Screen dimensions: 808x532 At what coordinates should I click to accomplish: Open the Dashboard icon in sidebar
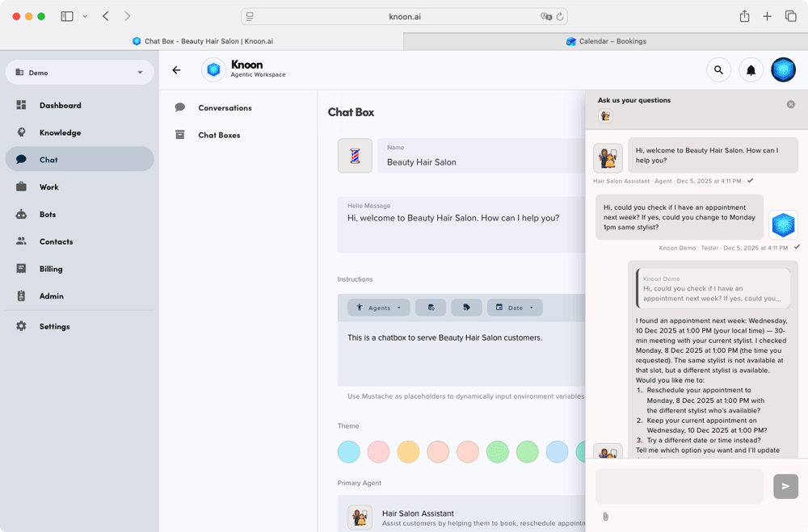coord(21,105)
